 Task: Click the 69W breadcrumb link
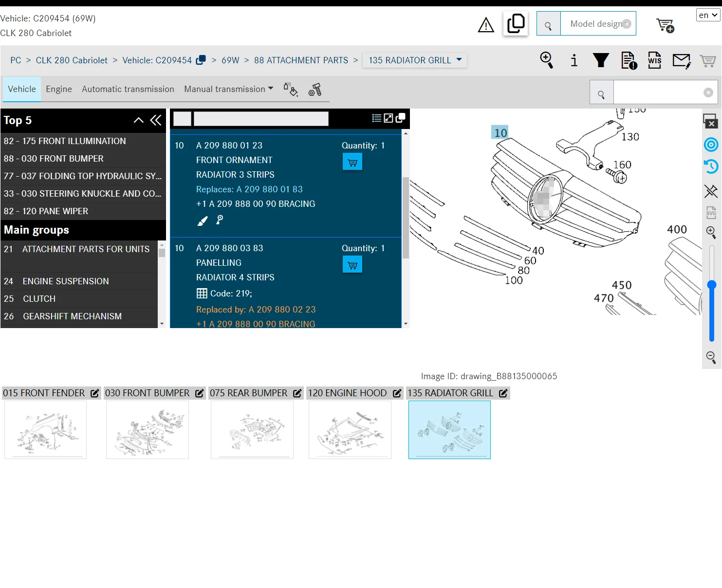pyautogui.click(x=230, y=60)
